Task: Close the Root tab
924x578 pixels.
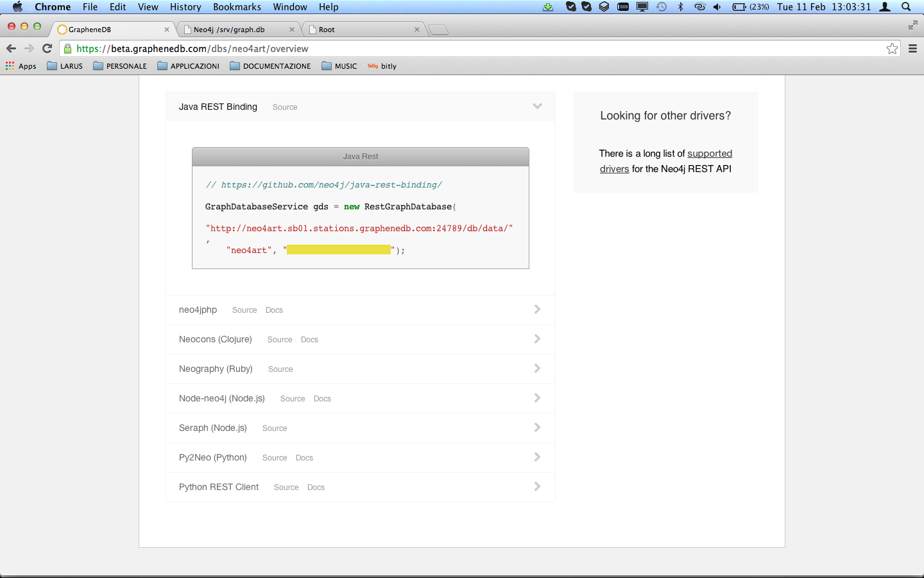Action: coord(417,30)
